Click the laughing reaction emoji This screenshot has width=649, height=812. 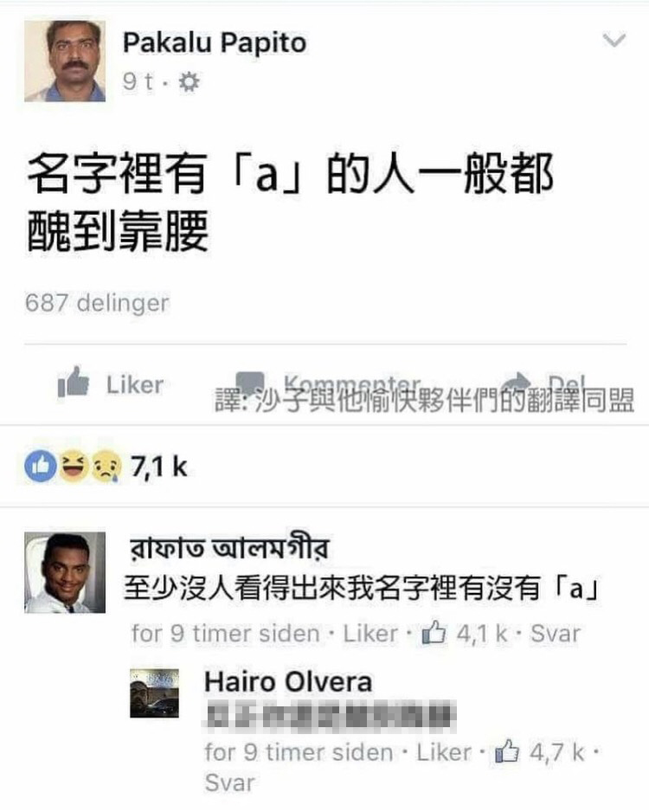73,466
